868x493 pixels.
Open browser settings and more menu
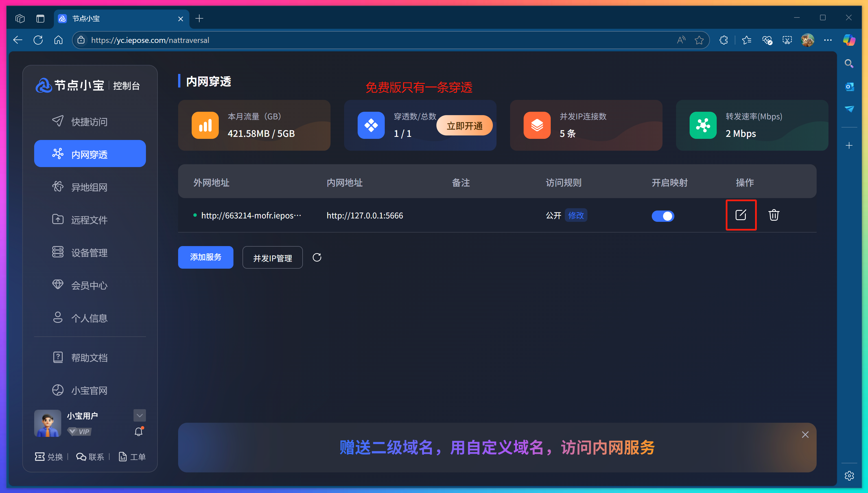pyautogui.click(x=828, y=40)
